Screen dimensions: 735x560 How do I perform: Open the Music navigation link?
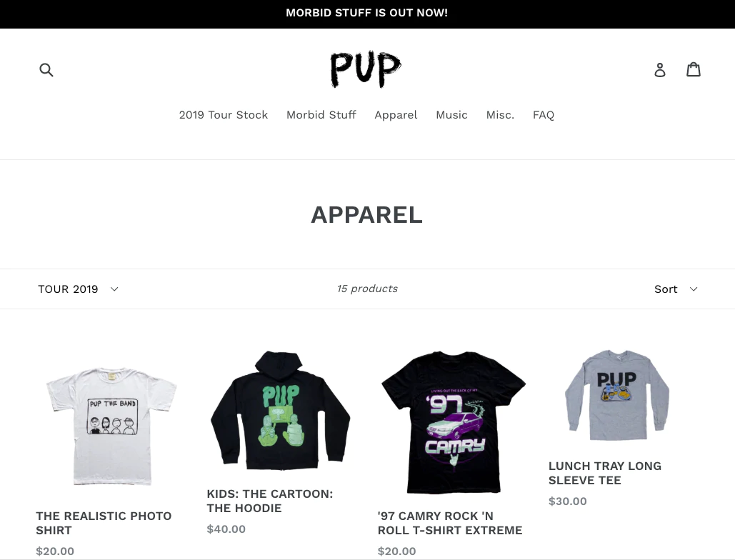coord(451,115)
